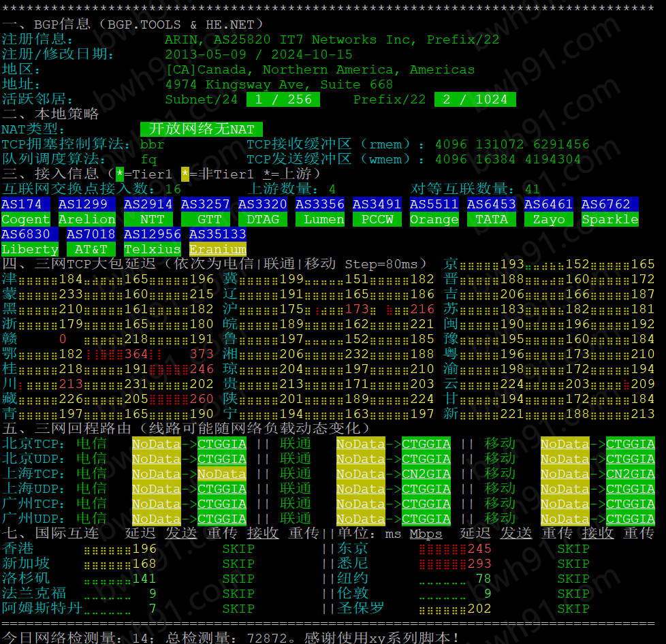Click the AS1299 label
Image resolution: width=666 pixels, height=644 pixels.
click(x=83, y=204)
